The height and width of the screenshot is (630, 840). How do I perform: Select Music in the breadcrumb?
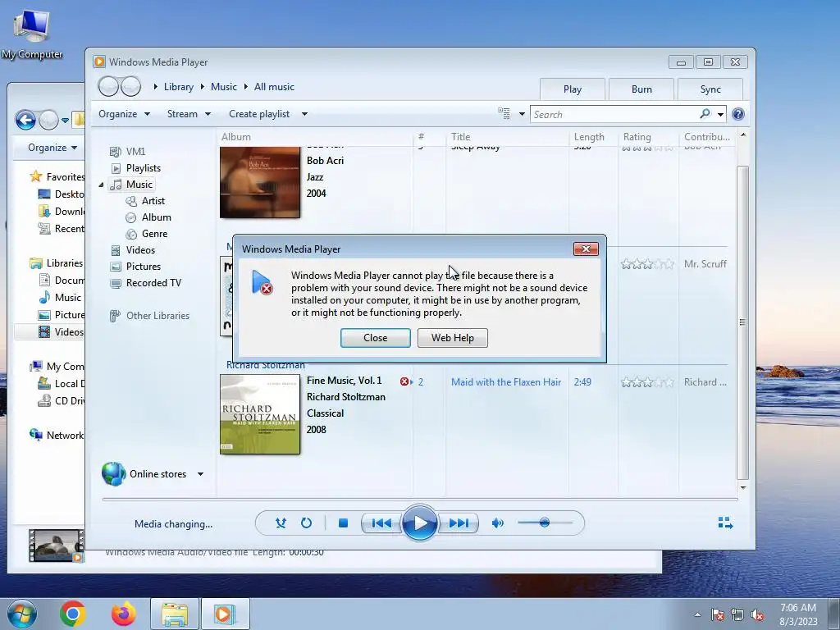pos(223,87)
